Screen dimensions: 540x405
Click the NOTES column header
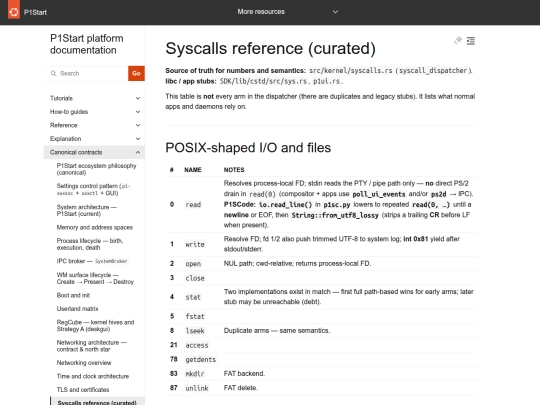coord(234,170)
